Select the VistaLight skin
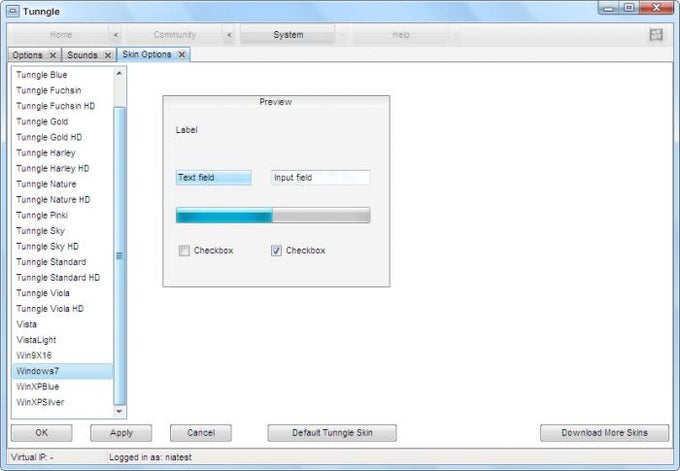Viewport: 680px width, 471px height. [x=62, y=340]
